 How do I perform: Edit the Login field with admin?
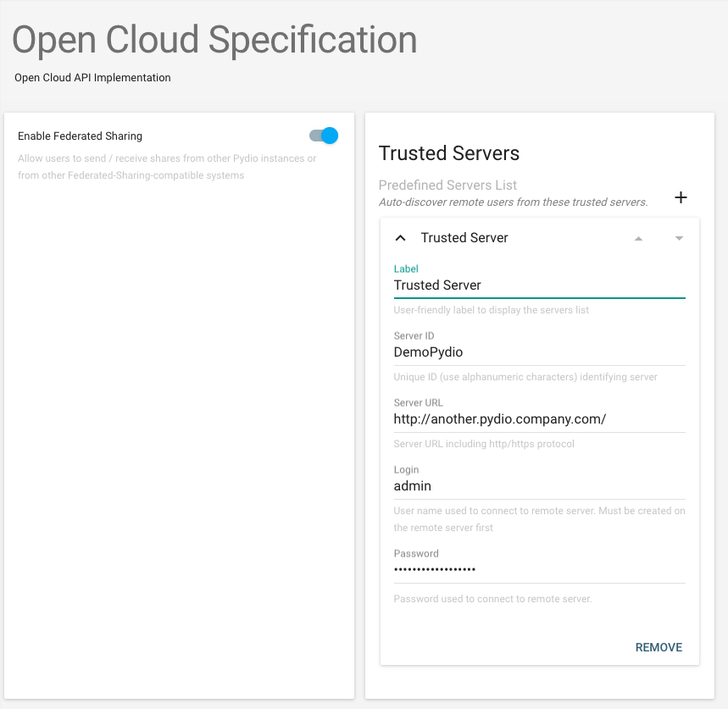(540, 486)
